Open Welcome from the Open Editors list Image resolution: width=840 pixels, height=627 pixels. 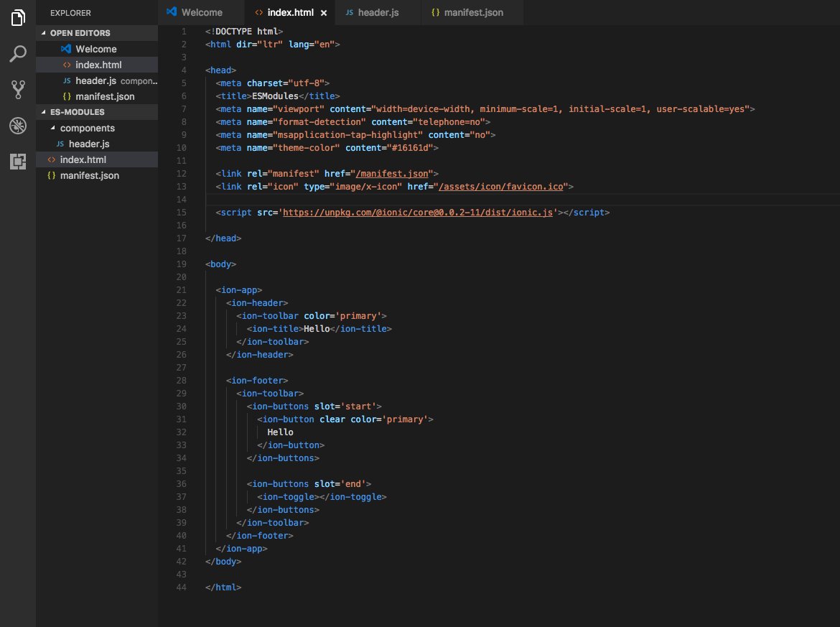(97, 49)
